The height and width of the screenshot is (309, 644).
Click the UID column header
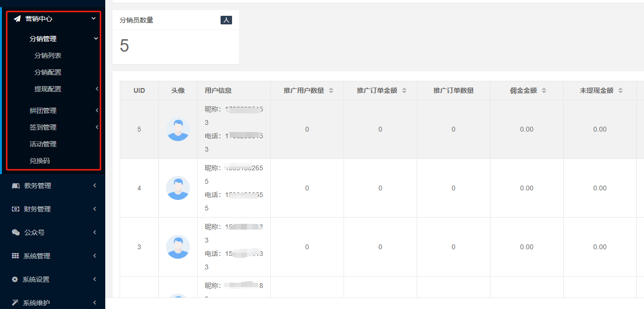coord(139,90)
